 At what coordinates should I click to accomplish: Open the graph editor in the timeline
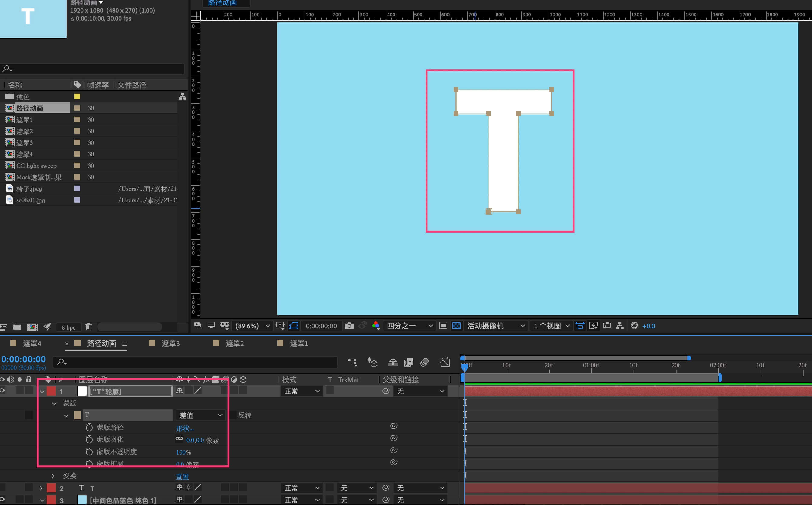pos(445,362)
